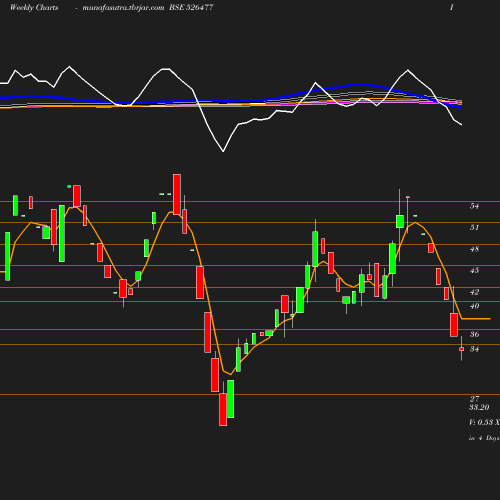Click the price axis label 34
The image size is (500, 500).
pyautogui.click(x=474, y=349)
